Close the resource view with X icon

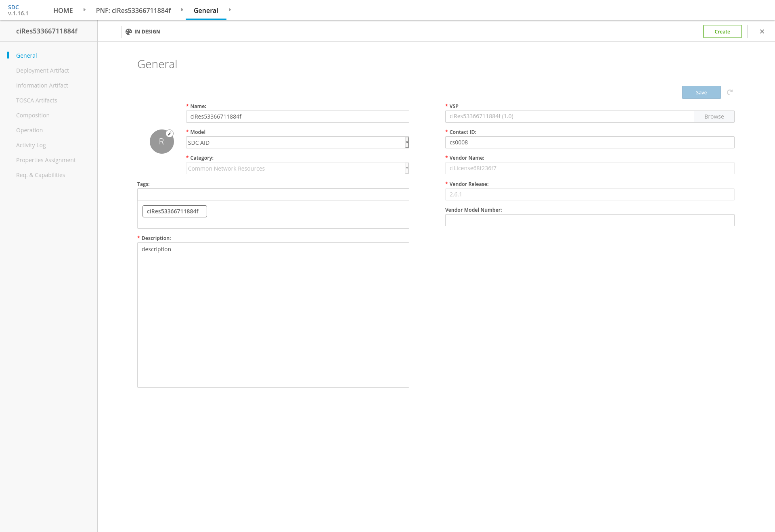click(762, 31)
